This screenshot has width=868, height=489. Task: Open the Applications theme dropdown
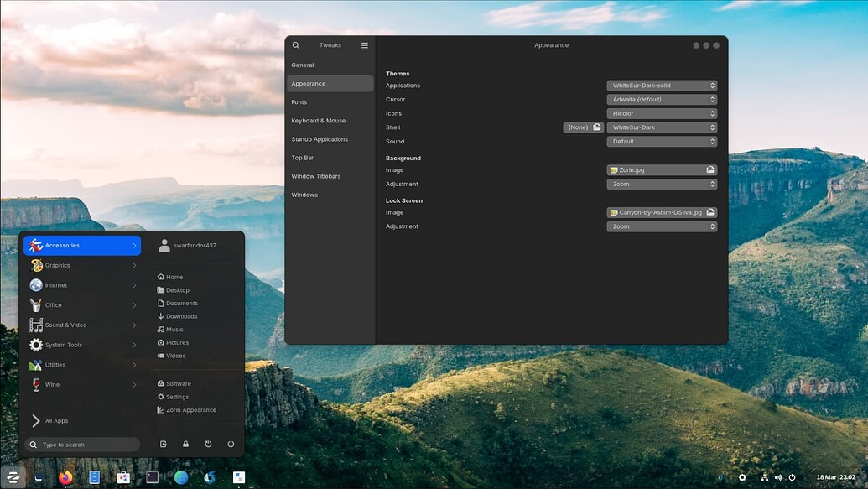coord(661,85)
